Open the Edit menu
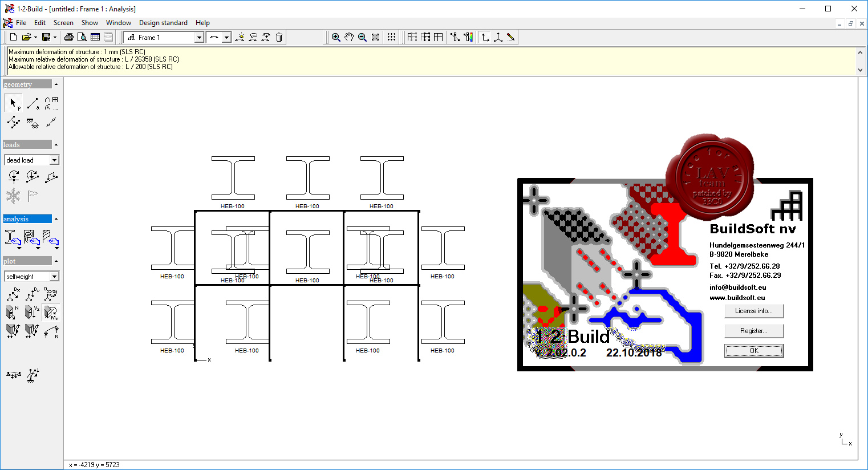Image resolution: width=868 pixels, height=470 pixels. [40, 23]
